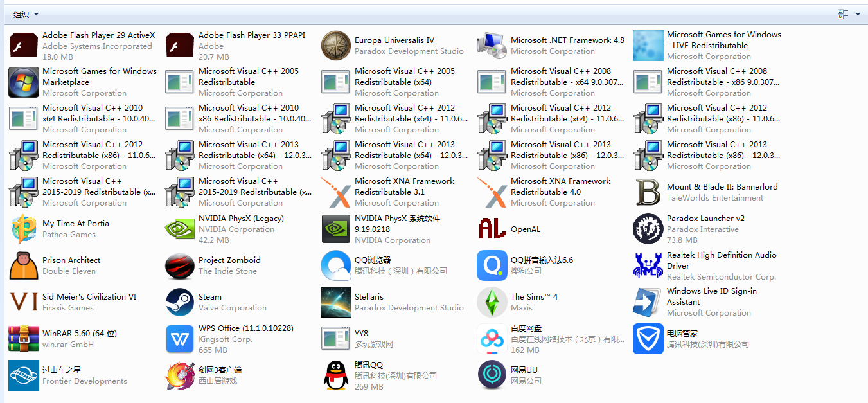This screenshot has height=403, width=868.
Task: Click the Maxis publisher text
Action: pyautogui.click(x=522, y=308)
